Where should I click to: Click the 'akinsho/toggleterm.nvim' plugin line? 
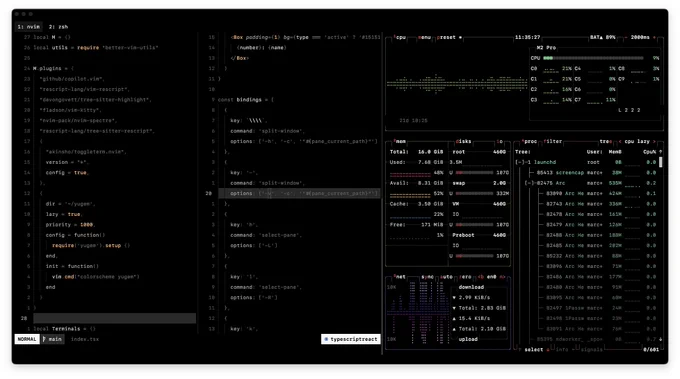coord(86,152)
